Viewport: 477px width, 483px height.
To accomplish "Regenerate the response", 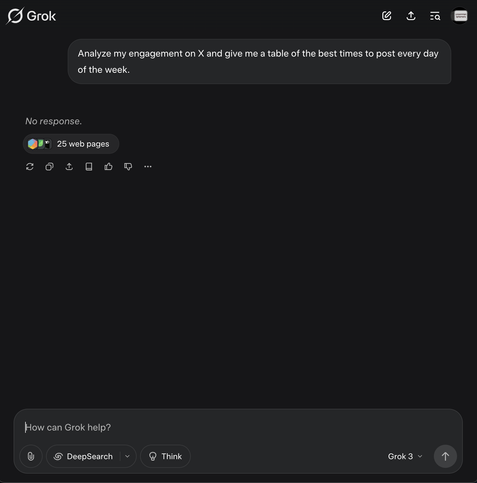I will 30,166.
